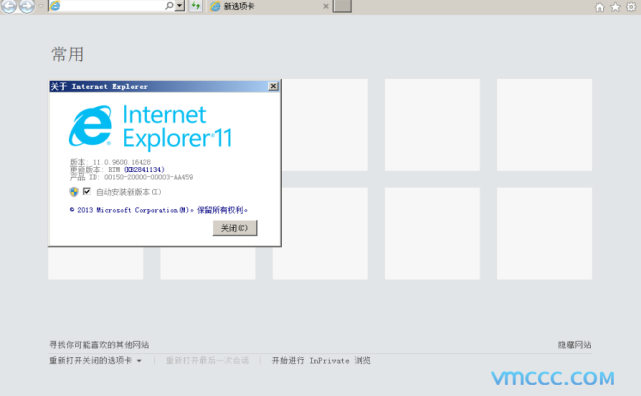The height and width of the screenshot is (396, 641).
Task: Open a new tab with the blank tab button
Action: pos(342,6)
